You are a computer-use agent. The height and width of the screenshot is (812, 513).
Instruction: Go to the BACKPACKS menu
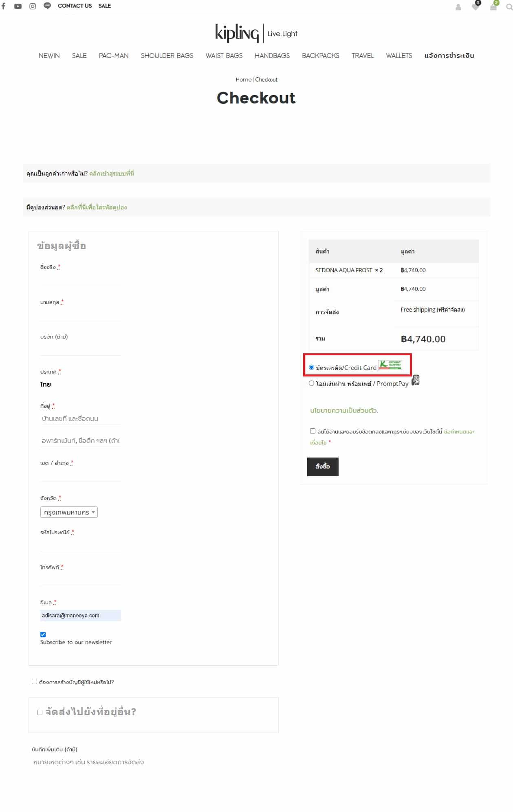tap(320, 56)
